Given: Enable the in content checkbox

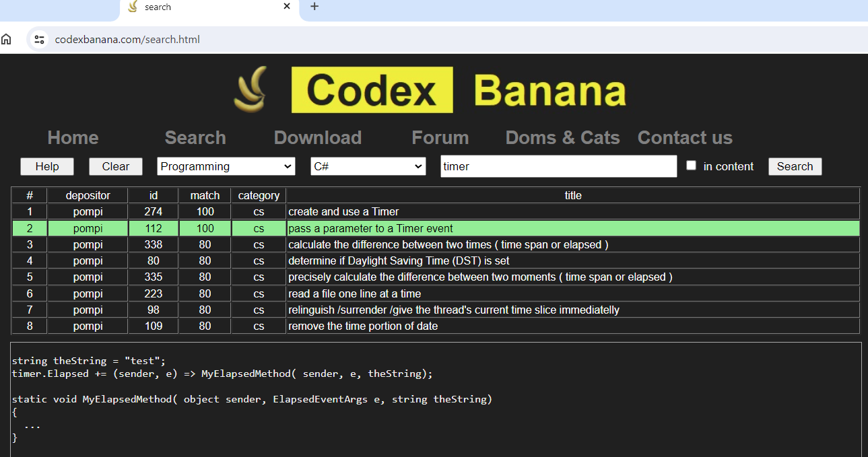Looking at the screenshot, I should (x=691, y=166).
